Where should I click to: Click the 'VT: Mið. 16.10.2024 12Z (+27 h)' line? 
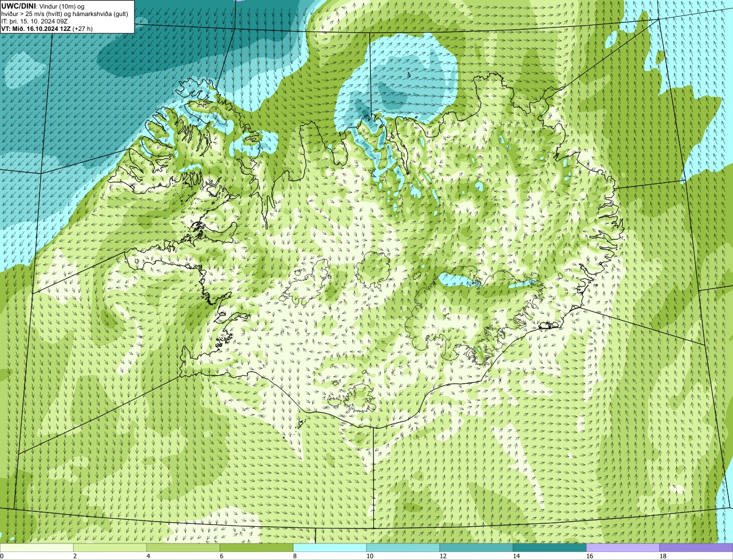(x=47, y=28)
